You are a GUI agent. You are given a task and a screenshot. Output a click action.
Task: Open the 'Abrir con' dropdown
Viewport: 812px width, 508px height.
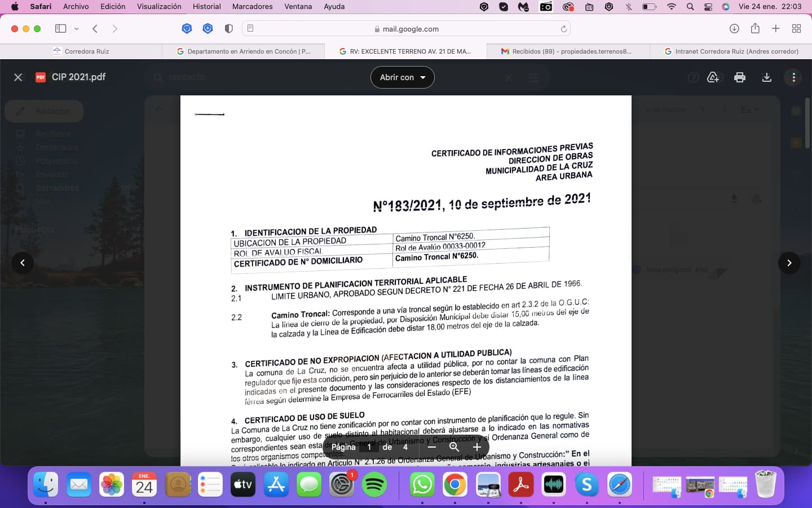click(402, 77)
